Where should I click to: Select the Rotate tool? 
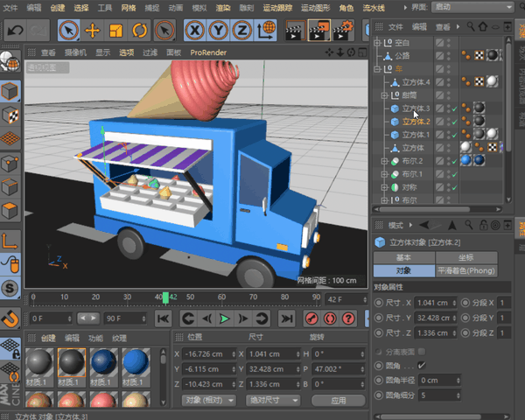coord(139,31)
